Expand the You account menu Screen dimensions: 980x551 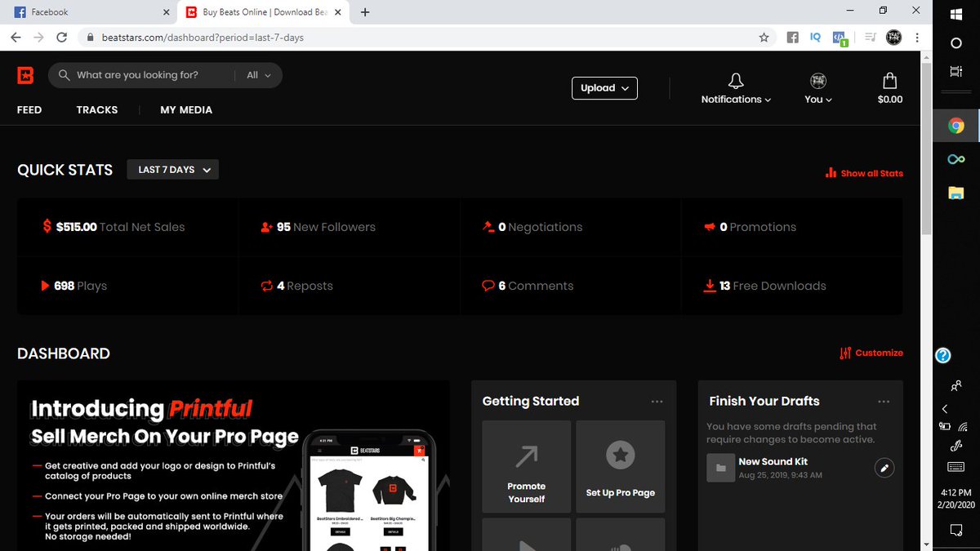pos(817,100)
